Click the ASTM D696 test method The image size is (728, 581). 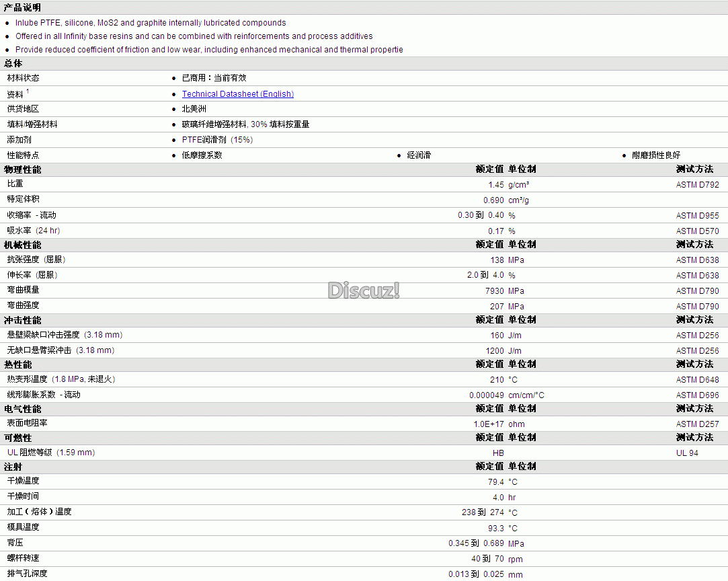click(x=697, y=395)
